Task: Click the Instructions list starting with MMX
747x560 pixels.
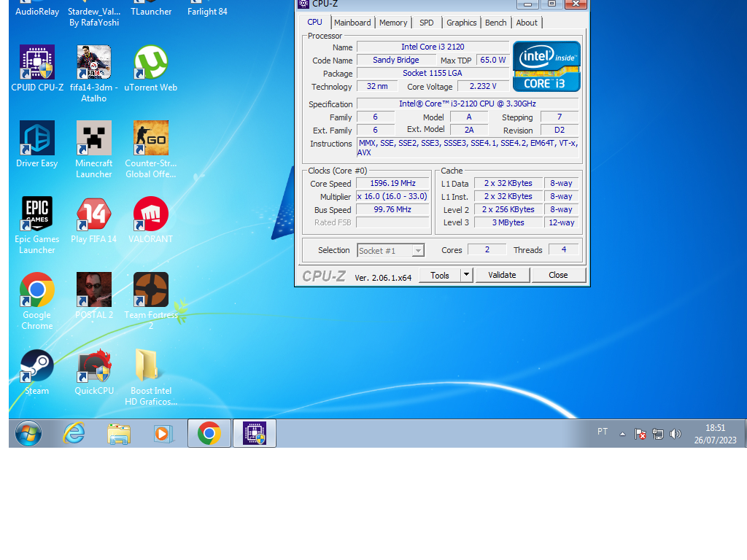Action: (468, 147)
